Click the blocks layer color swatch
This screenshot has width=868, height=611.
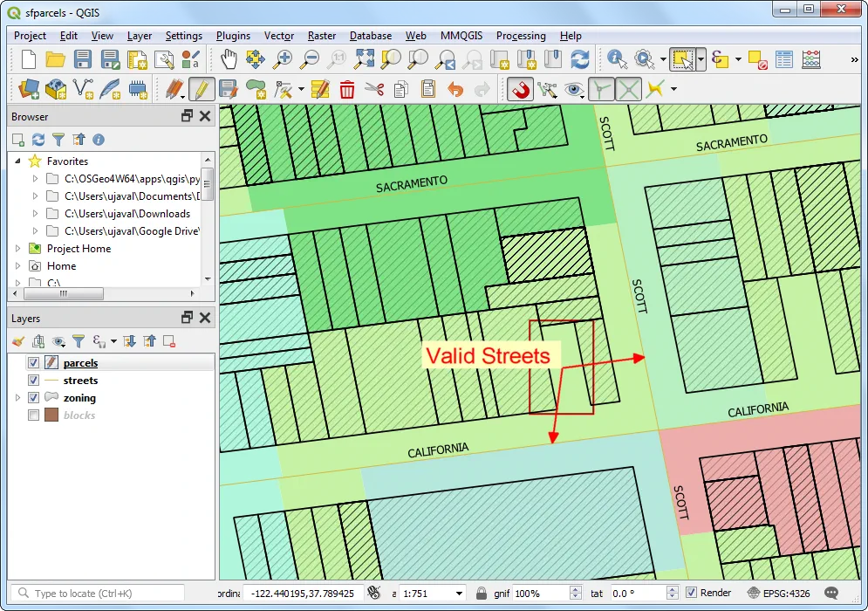51,415
